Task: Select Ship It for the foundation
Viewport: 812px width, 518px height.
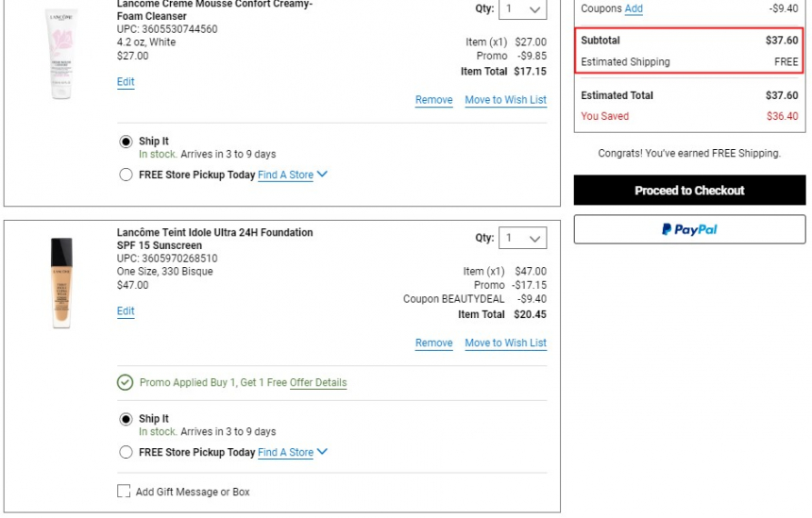Action: (126, 419)
